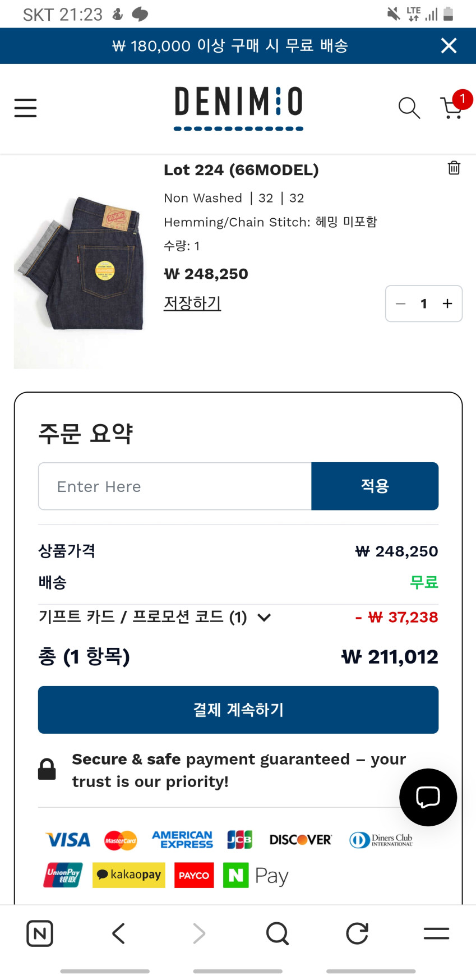Increase quantity with plus button
476x980 pixels.
coord(447,303)
